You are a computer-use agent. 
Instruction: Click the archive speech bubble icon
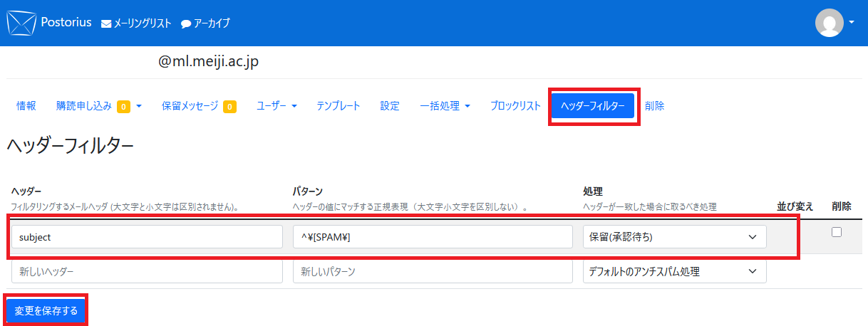click(186, 23)
